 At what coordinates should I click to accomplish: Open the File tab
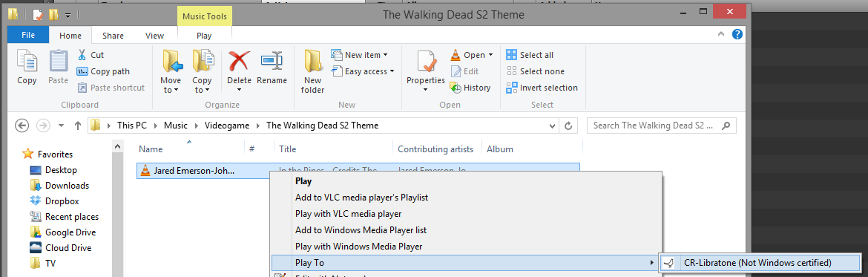[x=28, y=35]
